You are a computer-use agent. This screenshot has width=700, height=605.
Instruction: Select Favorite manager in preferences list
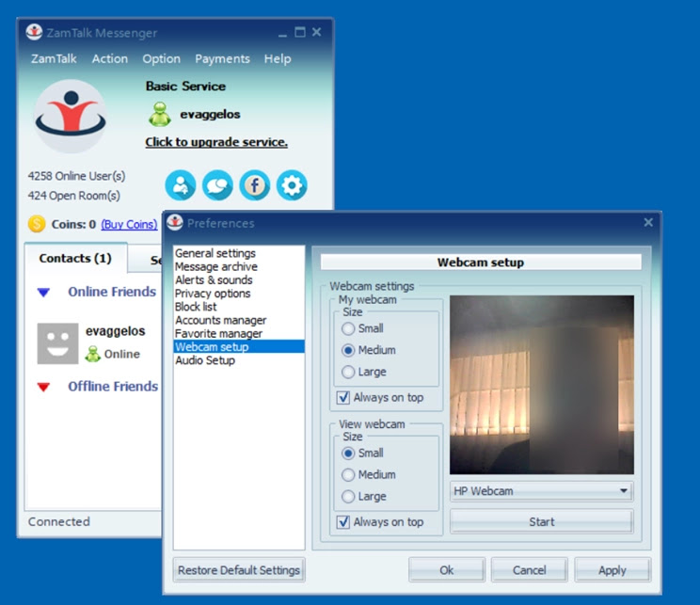coord(239,333)
